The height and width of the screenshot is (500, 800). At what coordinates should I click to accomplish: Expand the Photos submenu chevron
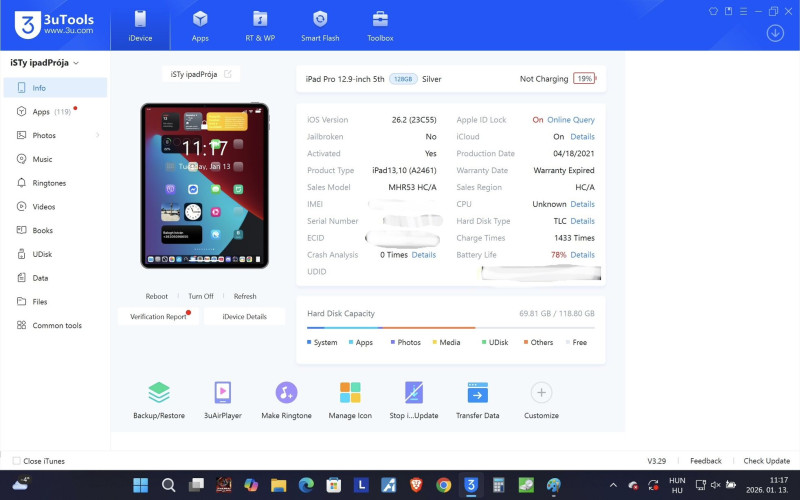(x=97, y=135)
